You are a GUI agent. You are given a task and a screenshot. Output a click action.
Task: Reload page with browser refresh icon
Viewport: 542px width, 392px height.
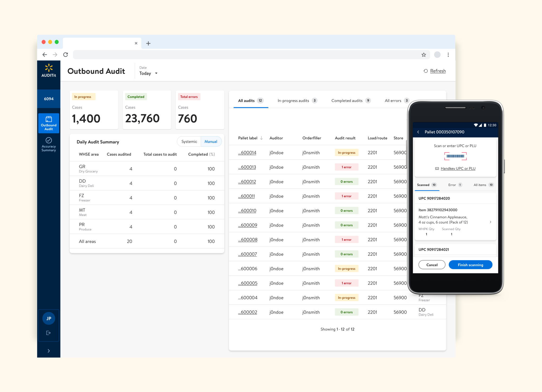[66, 55]
